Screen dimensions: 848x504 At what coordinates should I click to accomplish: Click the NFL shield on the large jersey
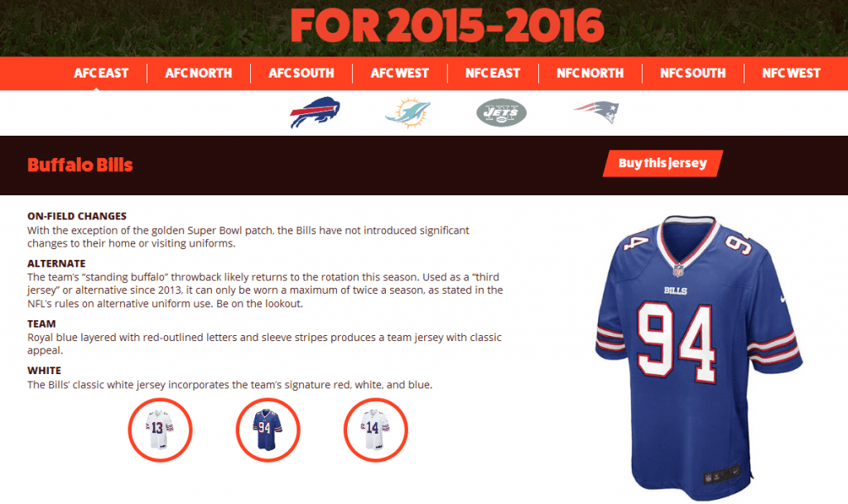[x=678, y=270]
